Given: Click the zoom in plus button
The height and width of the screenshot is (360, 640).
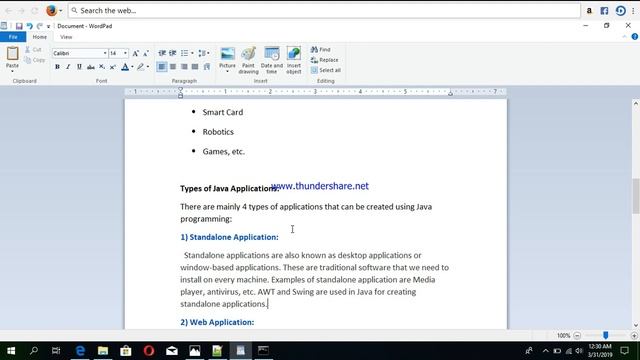Looking at the screenshot, I should point(634,336).
